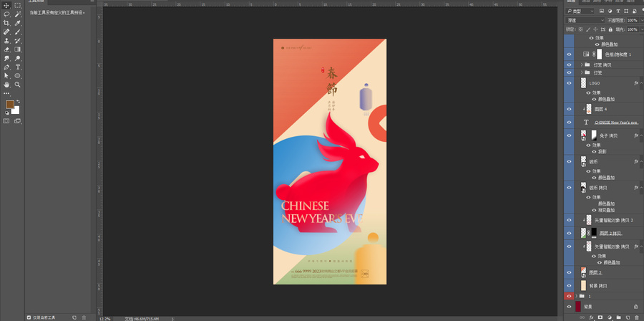This screenshot has width=644, height=321.
Task: Select the Brush tool
Action: click(18, 32)
